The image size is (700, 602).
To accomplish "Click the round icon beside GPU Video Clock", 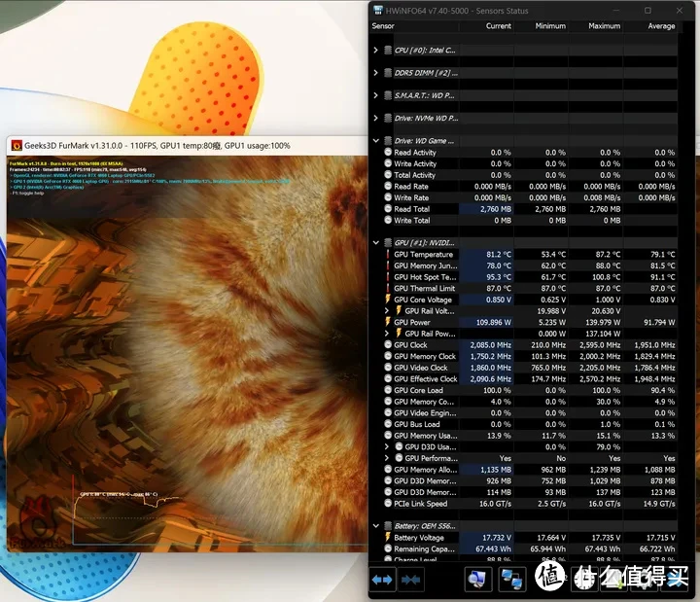I will pos(388,368).
